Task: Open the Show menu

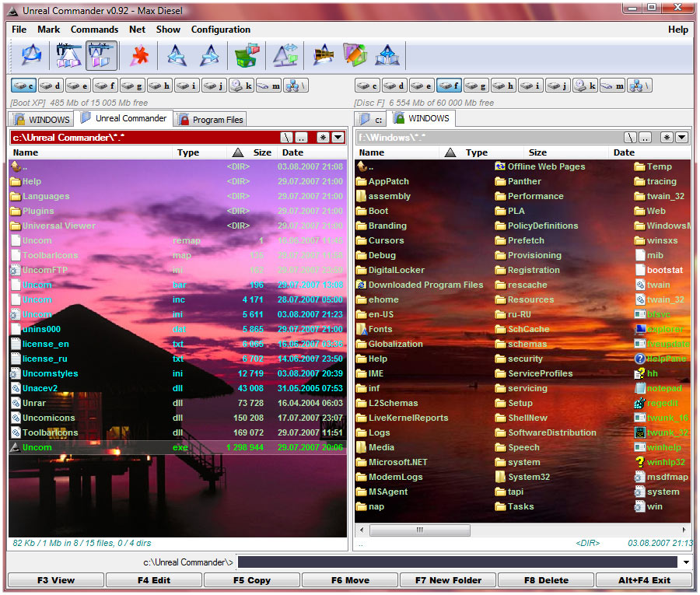Action: point(168,30)
